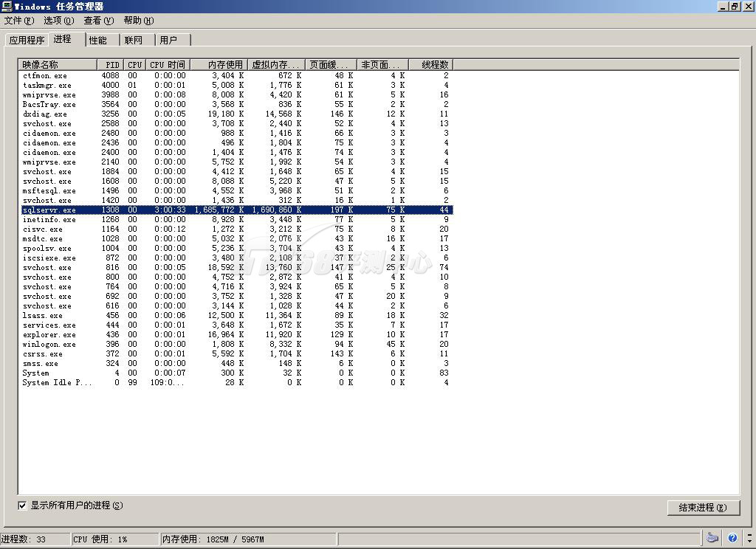
Task: Select svchost.exe with PID 1884
Action: point(236,172)
